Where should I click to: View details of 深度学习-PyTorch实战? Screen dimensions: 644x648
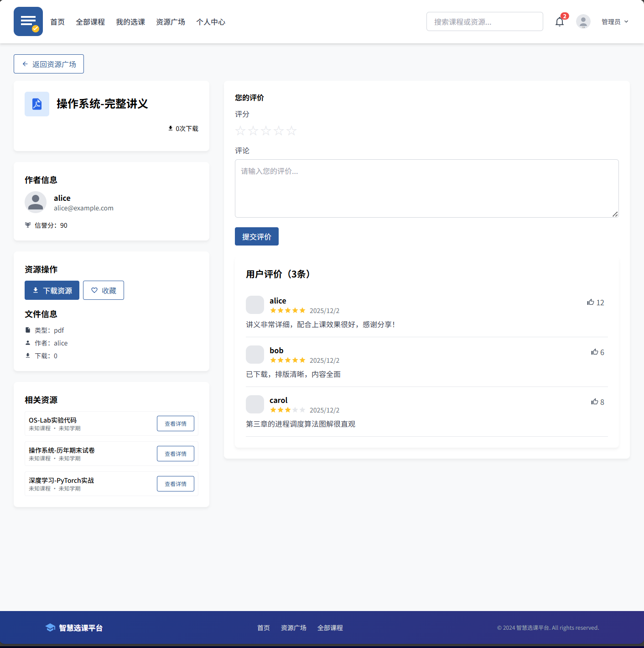[x=176, y=484]
